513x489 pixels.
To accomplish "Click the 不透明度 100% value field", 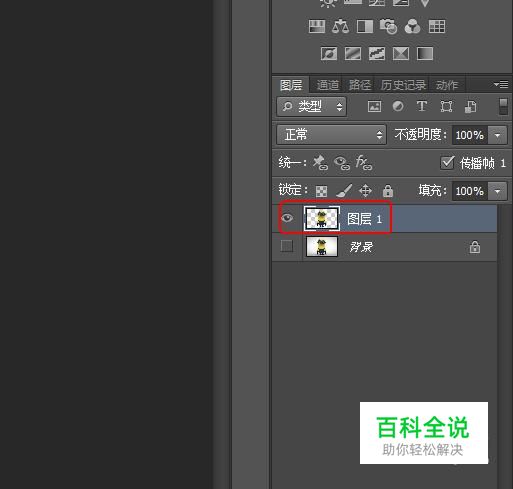I will pyautogui.click(x=470, y=135).
